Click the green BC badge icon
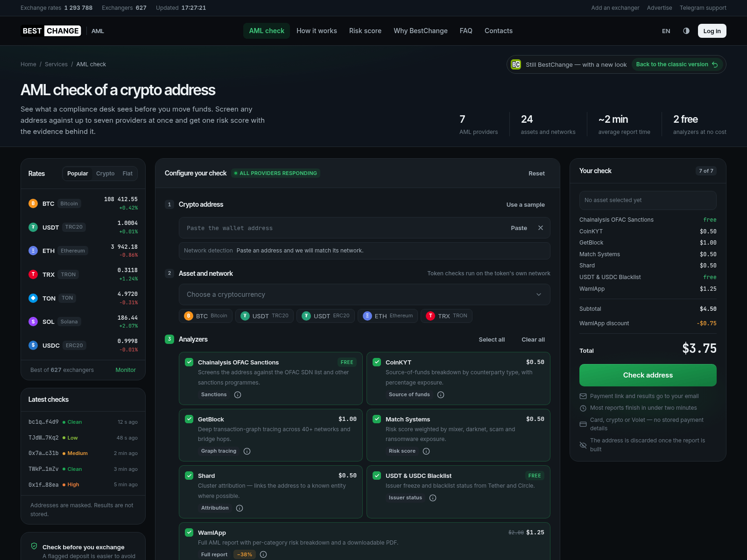747x560 pixels. (516, 64)
